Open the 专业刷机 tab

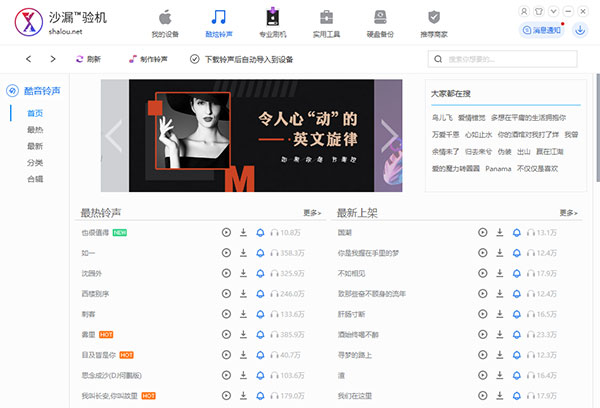tap(272, 24)
